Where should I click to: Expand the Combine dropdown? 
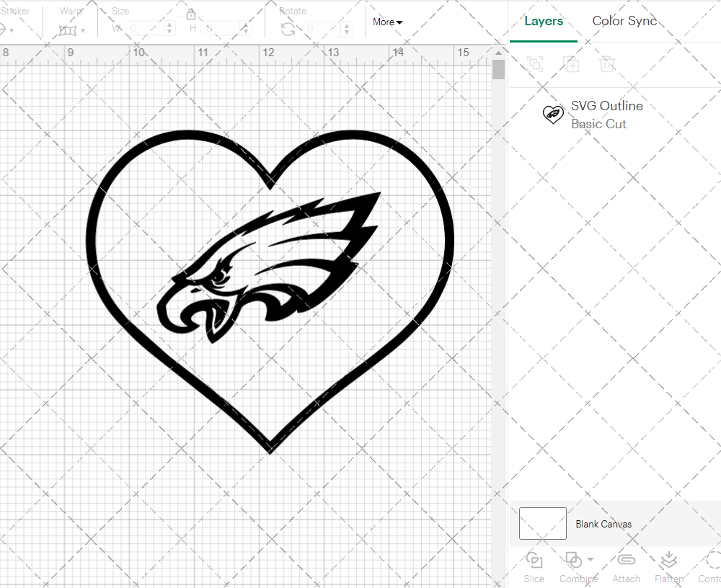click(x=590, y=559)
